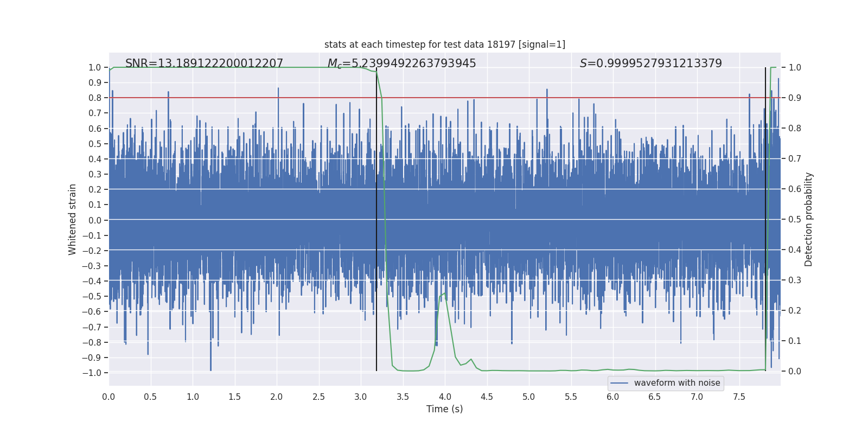Select the 6.5 tick on the Time axis
868x434 pixels.
(655, 397)
